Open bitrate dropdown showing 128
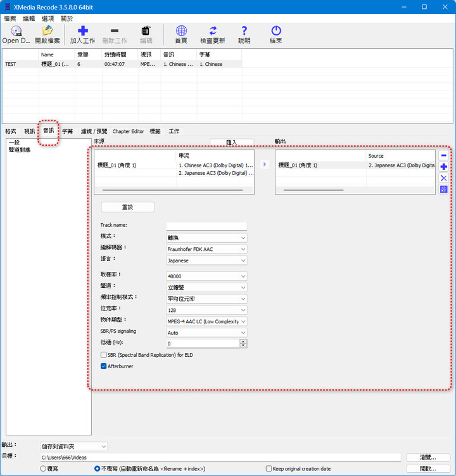The width and height of the screenshot is (456, 476). point(206,310)
